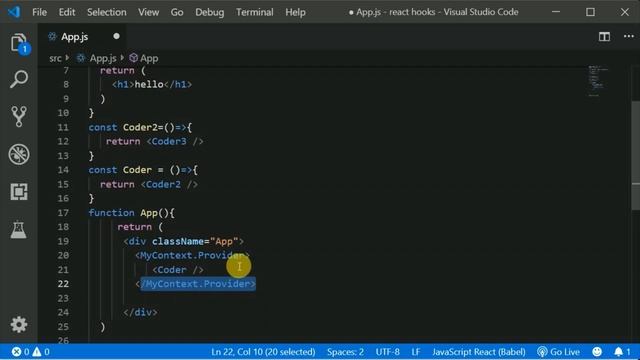640x360 pixels.
Task: Open the Search view in activity bar
Action: point(19,79)
